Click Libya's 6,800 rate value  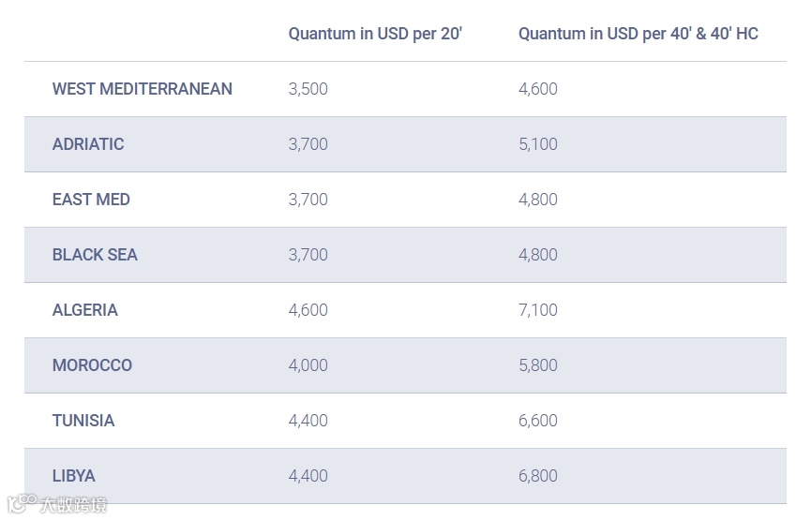pyautogui.click(x=537, y=476)
